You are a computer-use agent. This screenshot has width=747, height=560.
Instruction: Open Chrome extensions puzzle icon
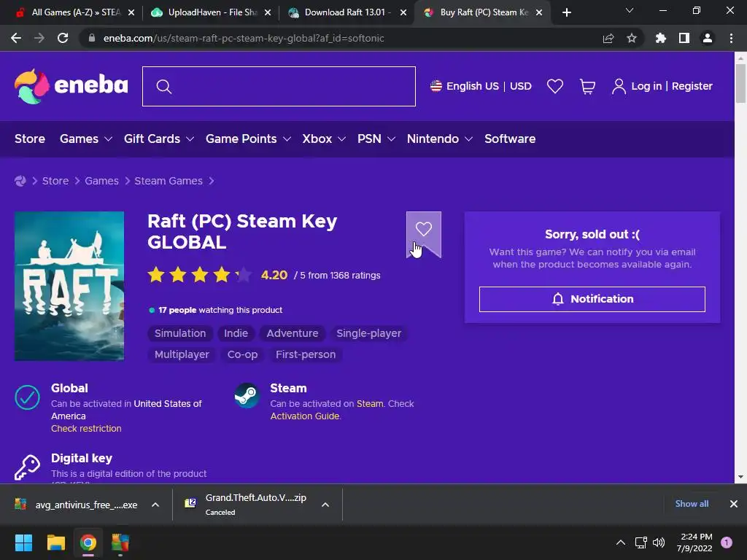(x=660, y=38)
